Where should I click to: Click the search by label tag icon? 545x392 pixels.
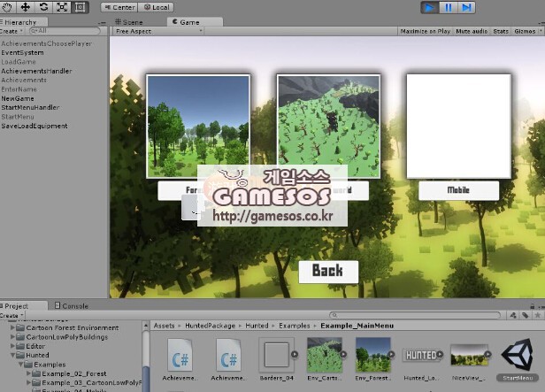tap(526, 315)
